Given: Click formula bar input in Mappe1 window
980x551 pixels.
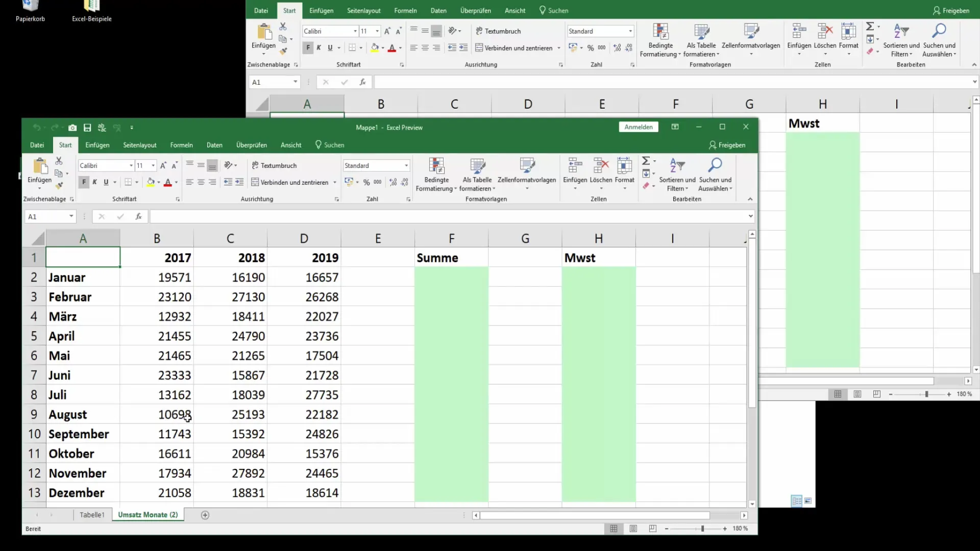Looking at the screenshot, I should (x=448, y=216).
